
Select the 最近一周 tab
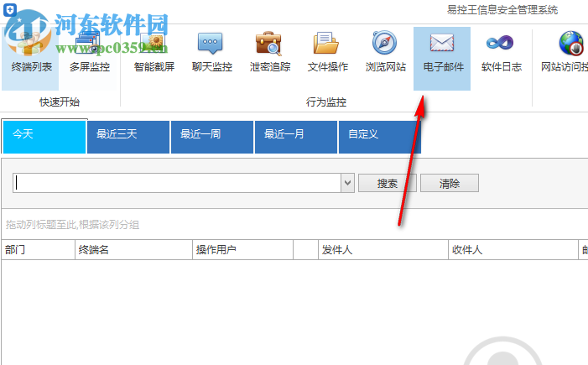pyautogui.click(x=212, y=137)
